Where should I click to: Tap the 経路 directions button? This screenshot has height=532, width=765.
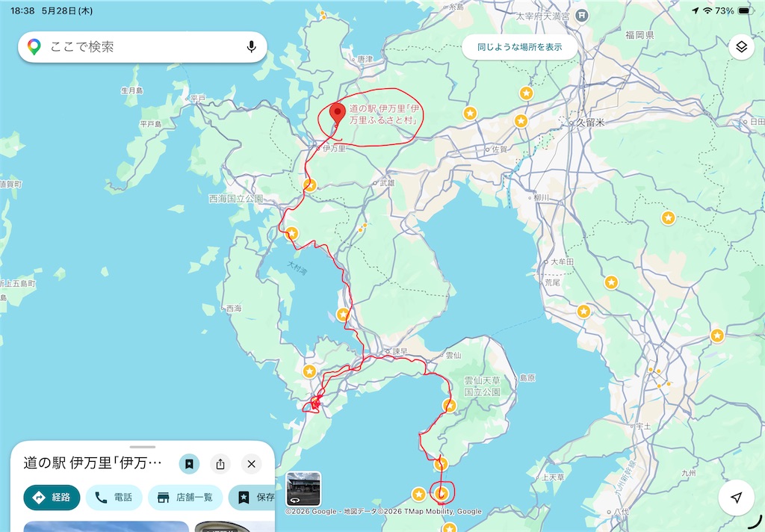[52, 498]
